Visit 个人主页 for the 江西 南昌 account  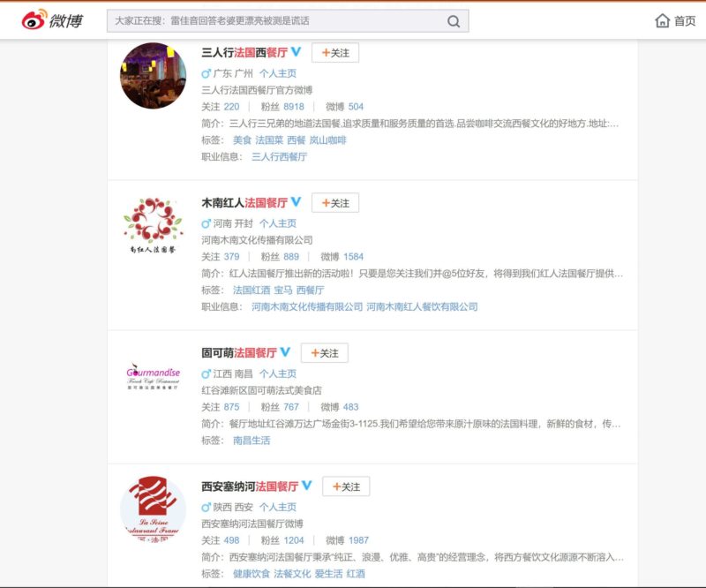(278, 373)
